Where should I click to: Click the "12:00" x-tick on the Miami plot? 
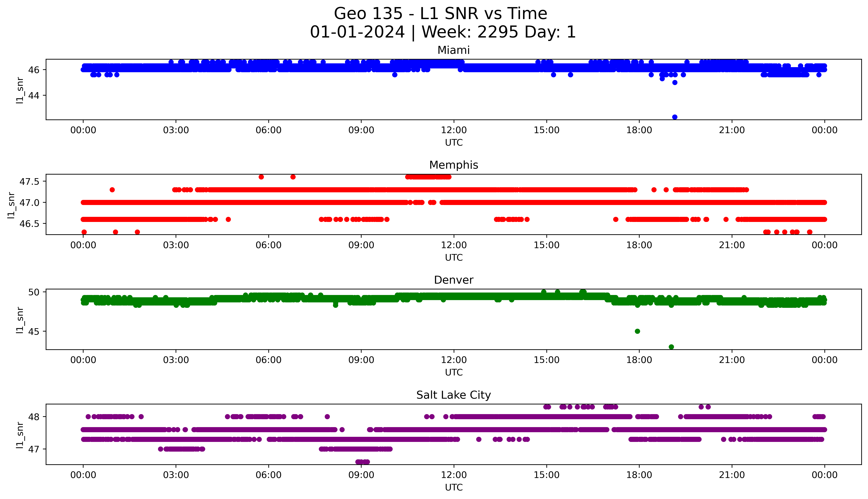[x=454, y=130]
